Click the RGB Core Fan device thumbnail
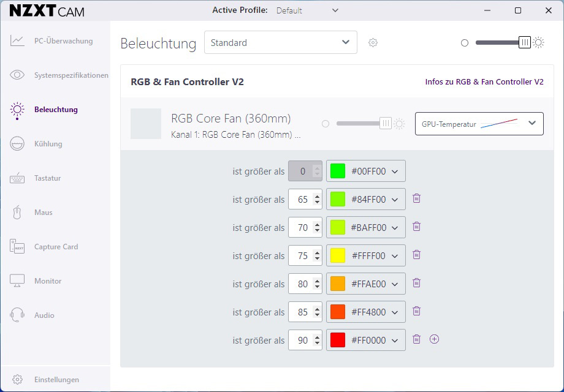 146,124
